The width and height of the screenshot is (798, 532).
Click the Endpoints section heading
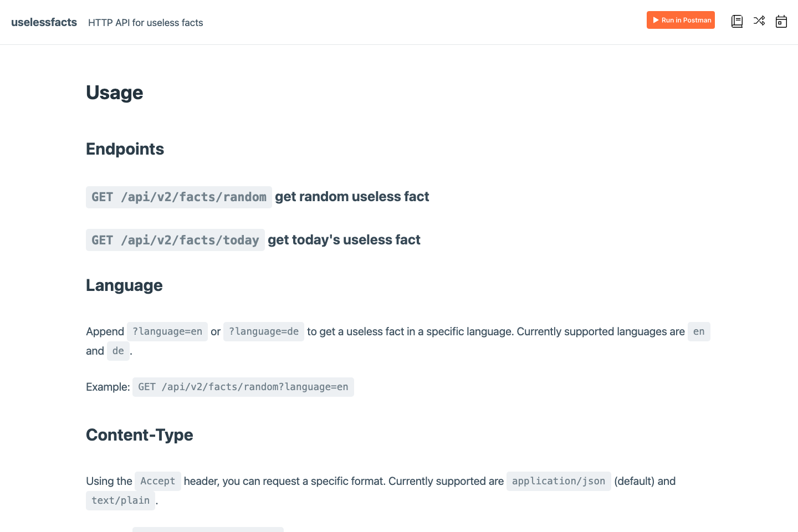point(125,149)
